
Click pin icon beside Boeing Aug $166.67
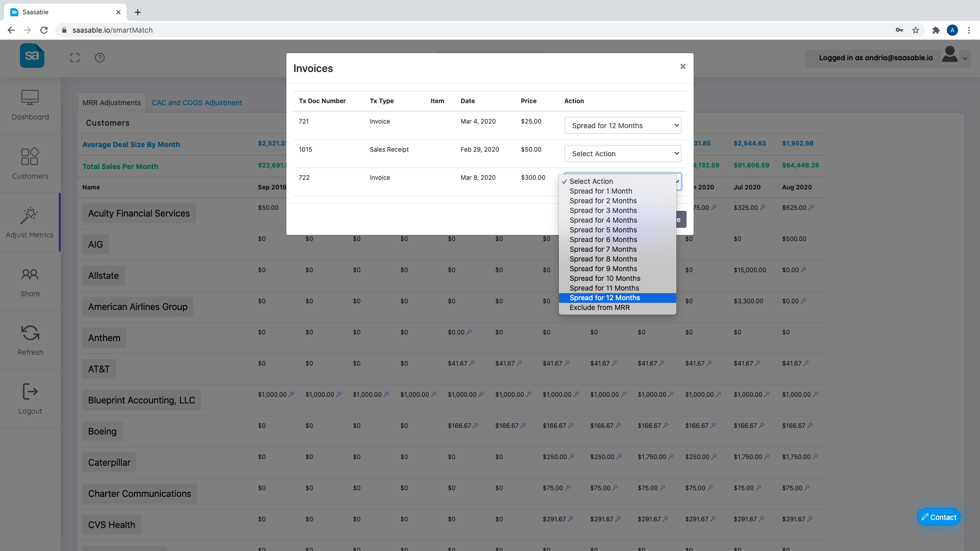(810, 425)
